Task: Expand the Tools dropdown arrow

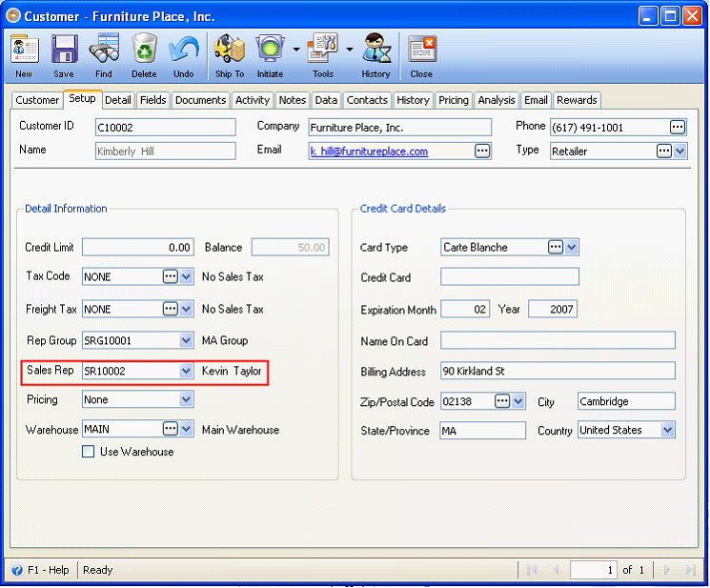Action: pyautogui.click(x=350, y=49)
